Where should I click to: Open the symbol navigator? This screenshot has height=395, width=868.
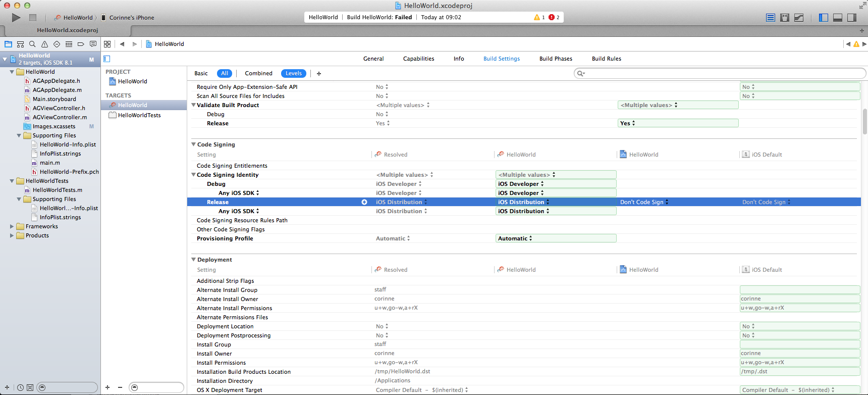tap(20, 44)
